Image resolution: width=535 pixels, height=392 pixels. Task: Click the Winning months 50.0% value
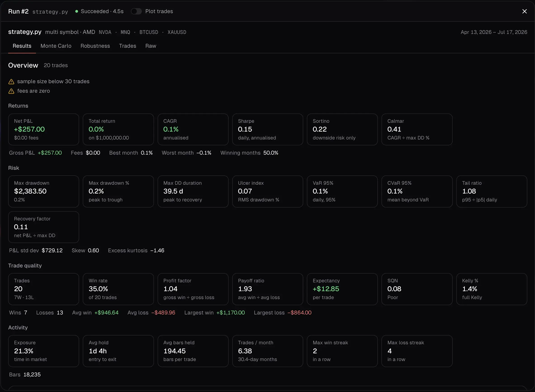tap(271, 153)
